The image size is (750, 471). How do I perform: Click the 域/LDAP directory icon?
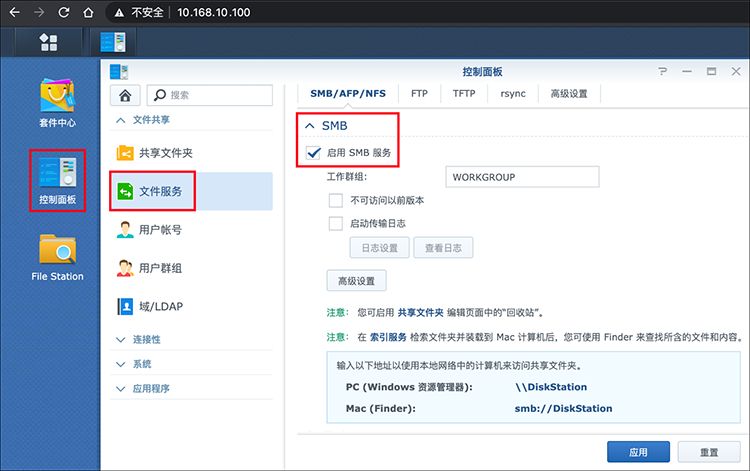(125, 306)
